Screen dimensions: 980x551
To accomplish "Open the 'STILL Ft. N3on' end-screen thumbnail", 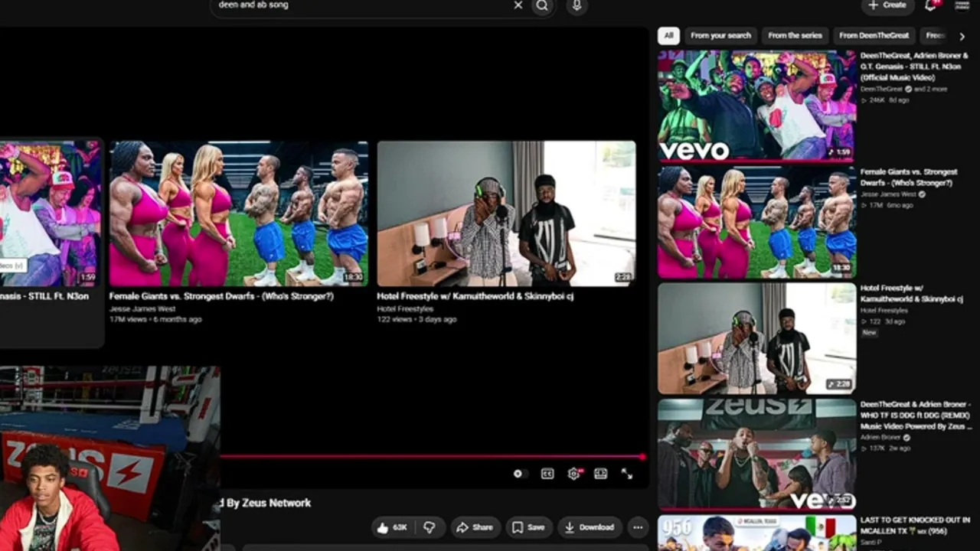I will click(x=51, y=214).
